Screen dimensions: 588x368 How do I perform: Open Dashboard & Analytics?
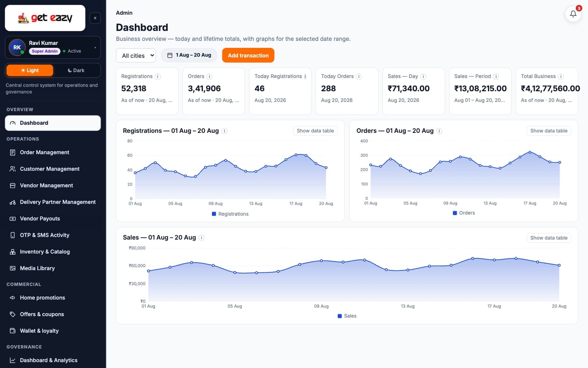point(53,360)
